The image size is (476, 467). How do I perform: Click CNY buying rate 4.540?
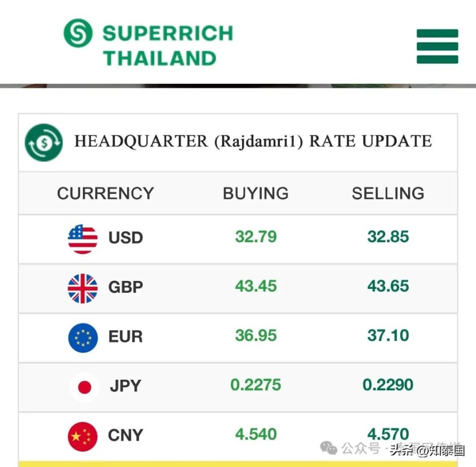click(x=255, y=434)
